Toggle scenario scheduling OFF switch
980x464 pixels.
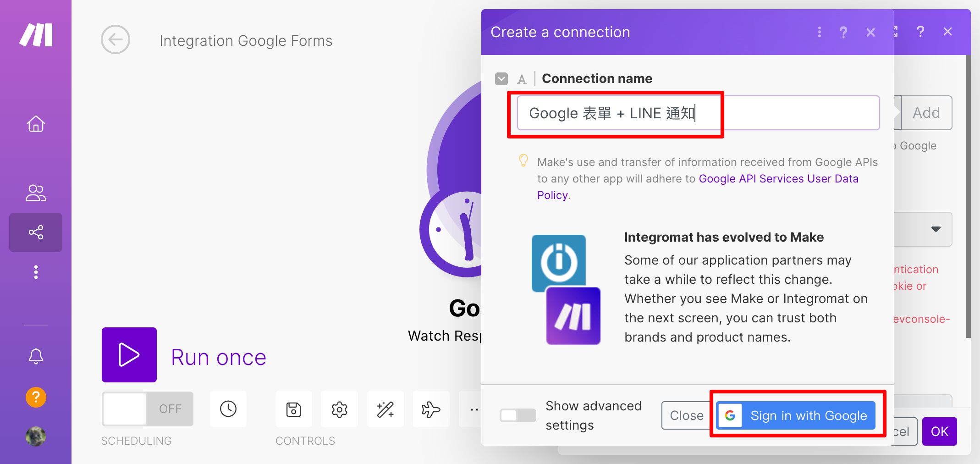148,409
